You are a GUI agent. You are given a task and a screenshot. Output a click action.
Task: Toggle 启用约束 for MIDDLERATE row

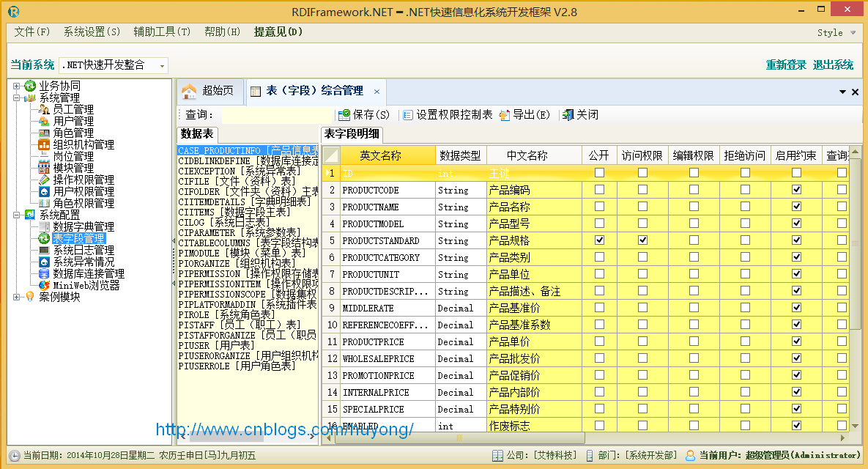point(797,307)
